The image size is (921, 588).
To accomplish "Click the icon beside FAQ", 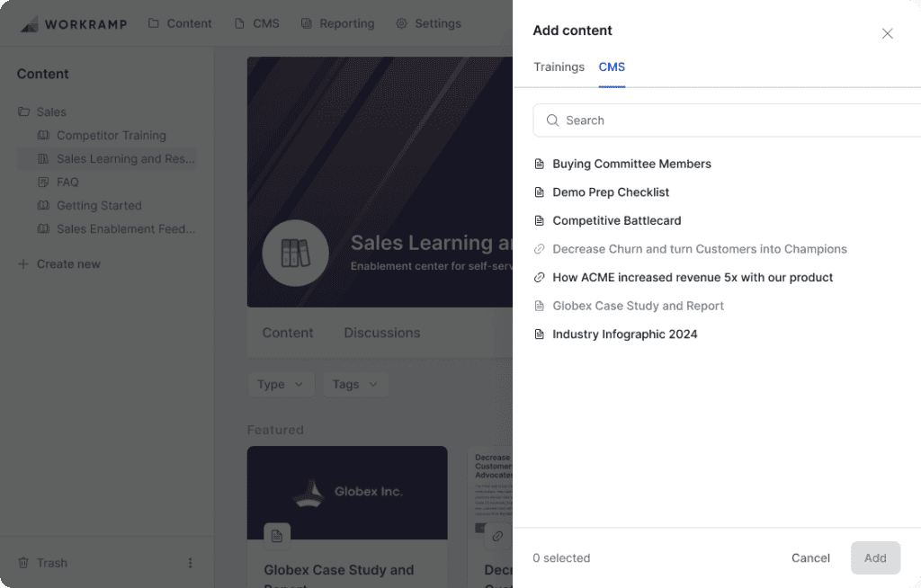I will coord(43,183).
